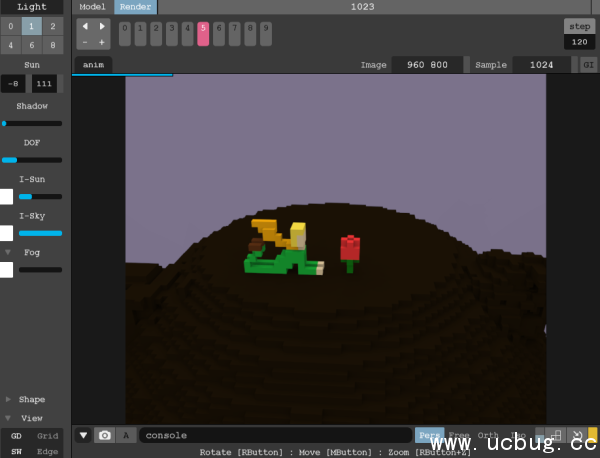Switch to the Render tab
This screenshot has width=600, height=458.
pyautogui.click(x=135, y=7)
